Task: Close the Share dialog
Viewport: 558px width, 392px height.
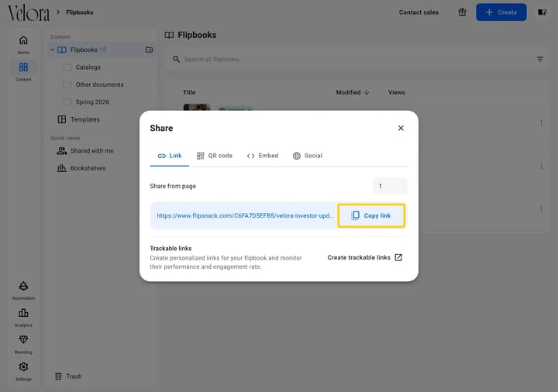Action: coord(401,128)
